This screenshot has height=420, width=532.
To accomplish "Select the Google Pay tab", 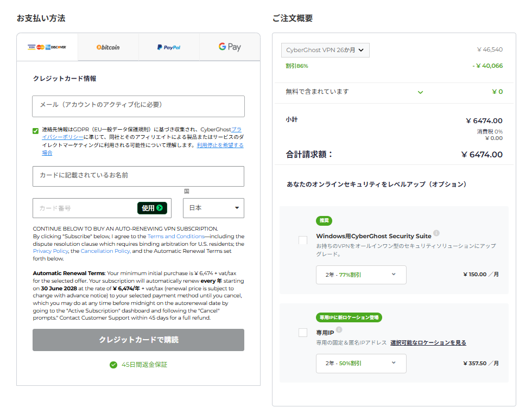I will point(230,47).
